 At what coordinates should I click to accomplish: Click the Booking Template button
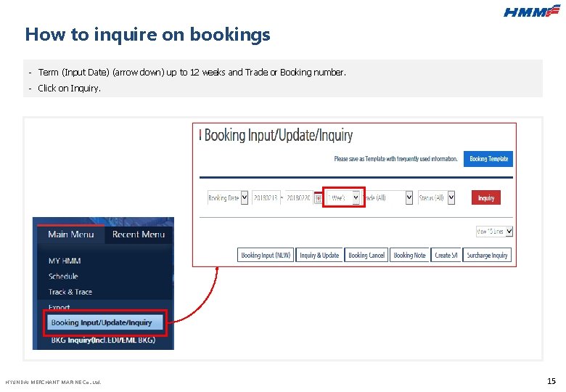488,159
